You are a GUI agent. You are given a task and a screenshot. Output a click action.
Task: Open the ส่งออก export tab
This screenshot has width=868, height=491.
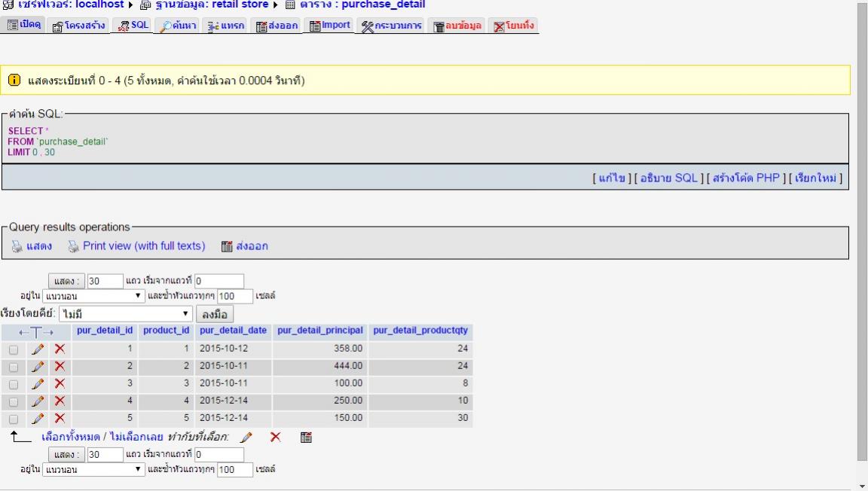[x=277, y=26]
